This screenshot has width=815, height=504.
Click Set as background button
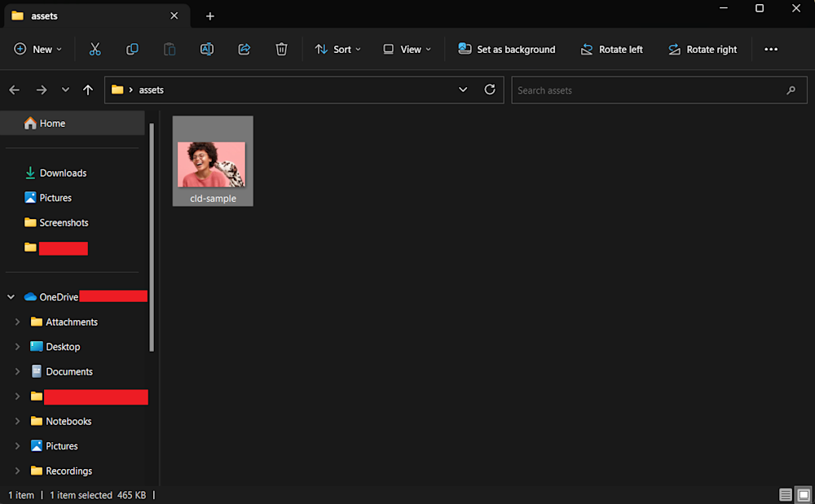coord(507,50)
